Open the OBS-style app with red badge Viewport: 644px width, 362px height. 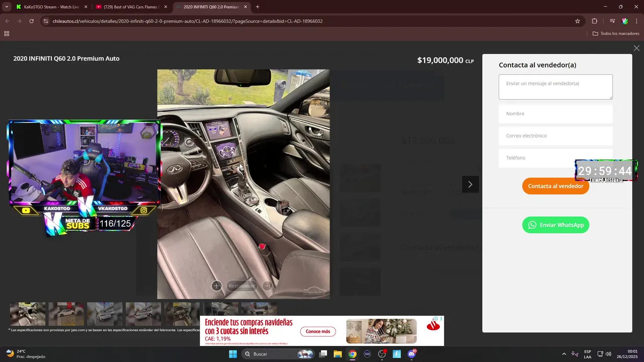click(x=382, y=354)
